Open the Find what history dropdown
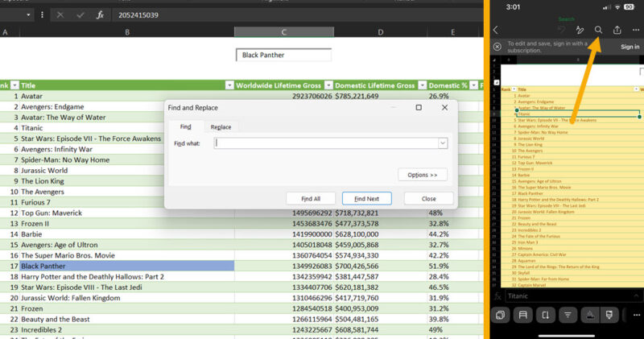The image size is (644, 339). click(443, 143)
